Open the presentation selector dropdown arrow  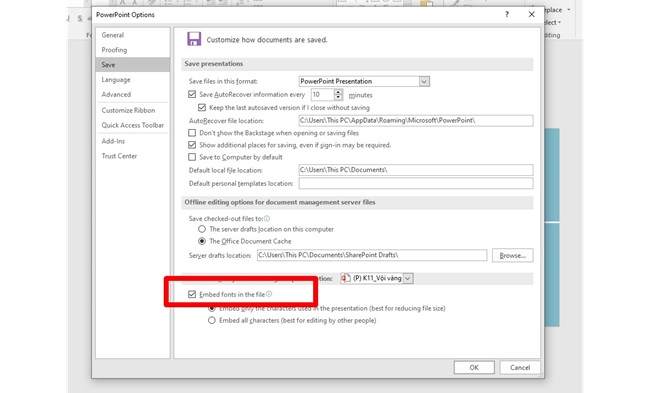(408, 278)
